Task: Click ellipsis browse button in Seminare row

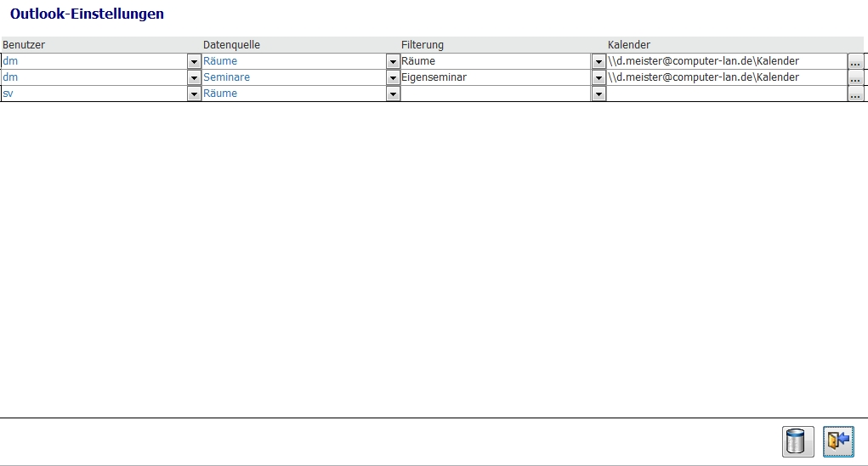Action: pos(854,78)
